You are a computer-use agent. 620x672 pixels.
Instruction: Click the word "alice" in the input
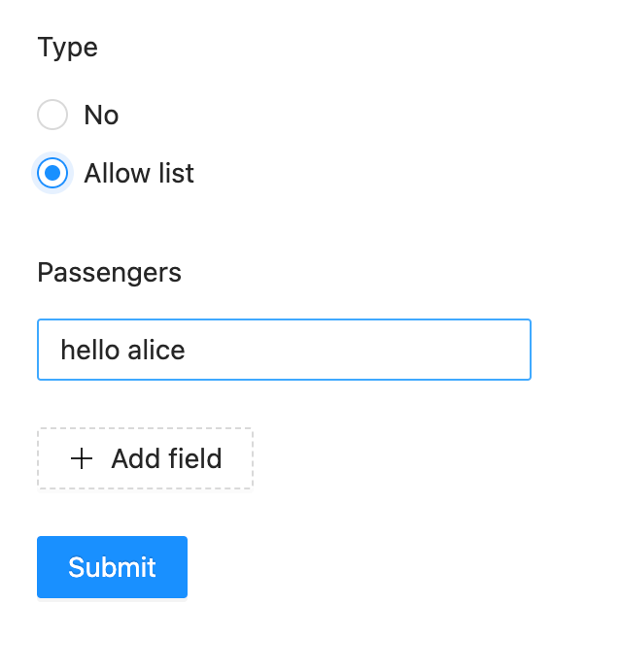[x=156, y=350]
